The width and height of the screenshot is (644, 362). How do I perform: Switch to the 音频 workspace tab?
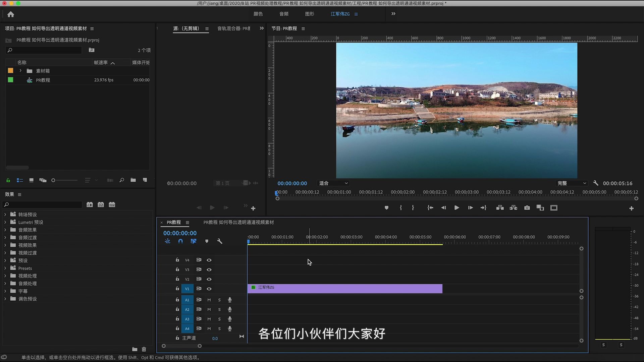tap(283, 14)
